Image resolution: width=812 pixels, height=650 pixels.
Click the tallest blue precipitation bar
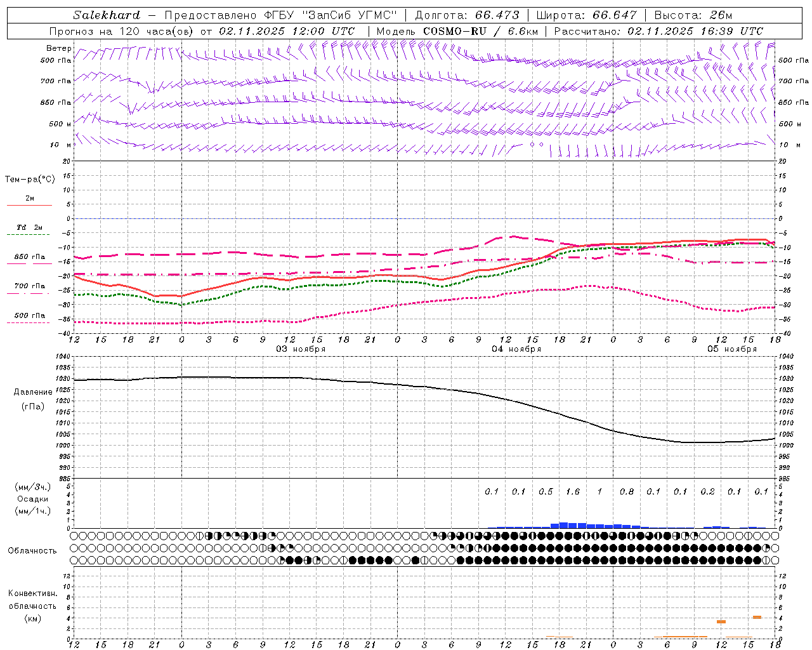click(563, 526)
